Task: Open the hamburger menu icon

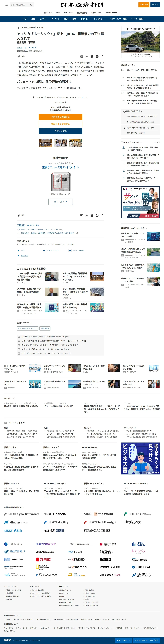Action: pos(7,5)
